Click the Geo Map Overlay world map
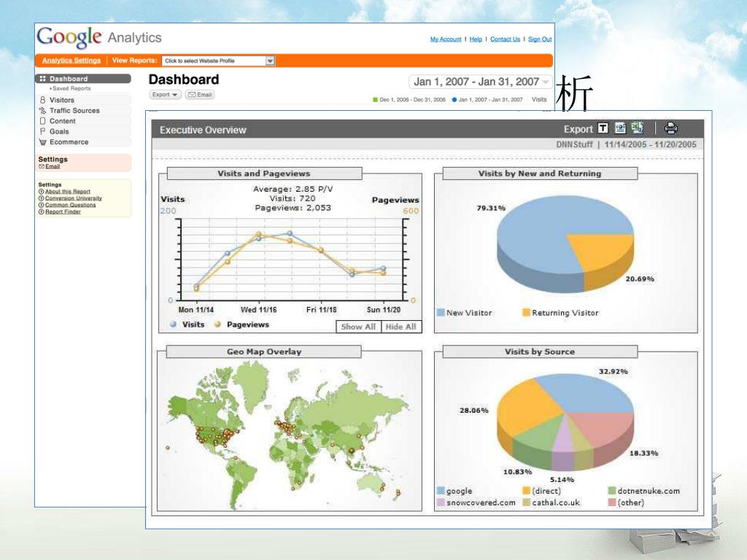This screenshot has height=560, width=747. click(289, 433)
